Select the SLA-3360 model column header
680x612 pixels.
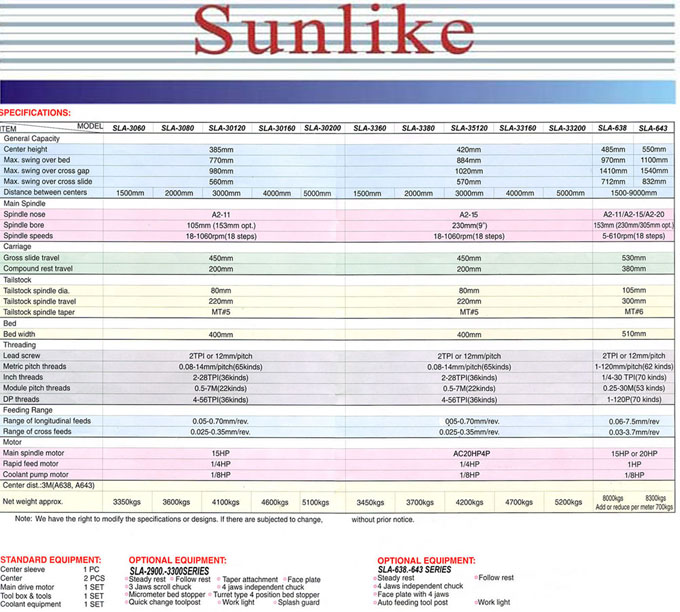coord(370,128)
